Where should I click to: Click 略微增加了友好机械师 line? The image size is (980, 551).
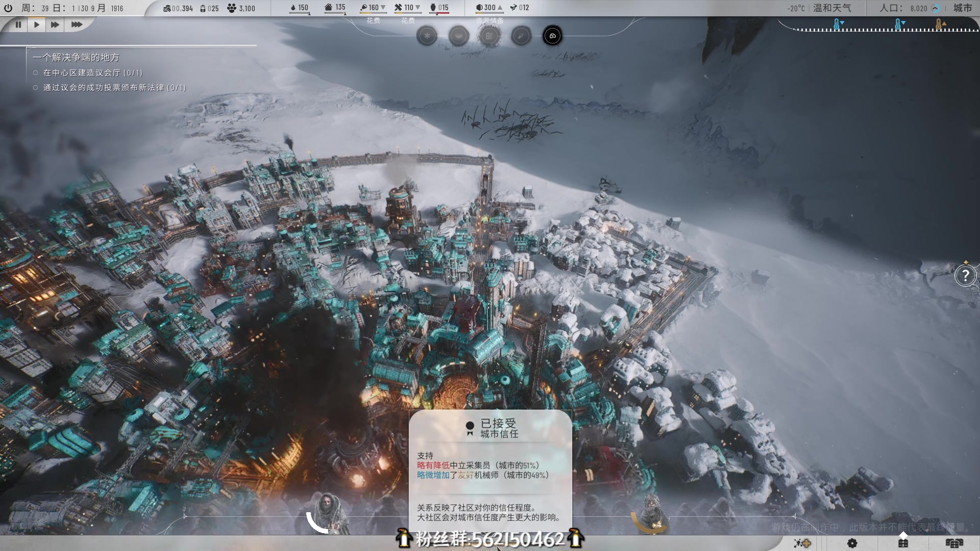pos(483,475)
